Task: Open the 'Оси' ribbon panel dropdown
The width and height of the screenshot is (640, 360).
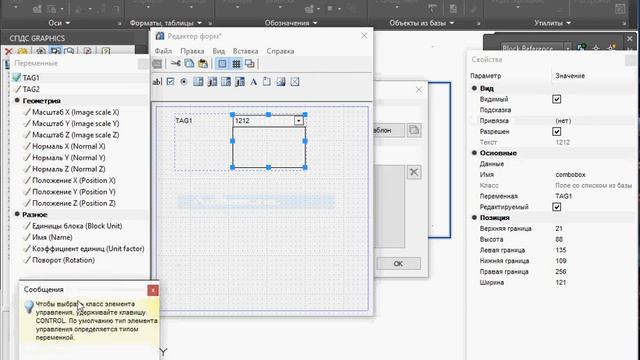Action: pos(59,23)
